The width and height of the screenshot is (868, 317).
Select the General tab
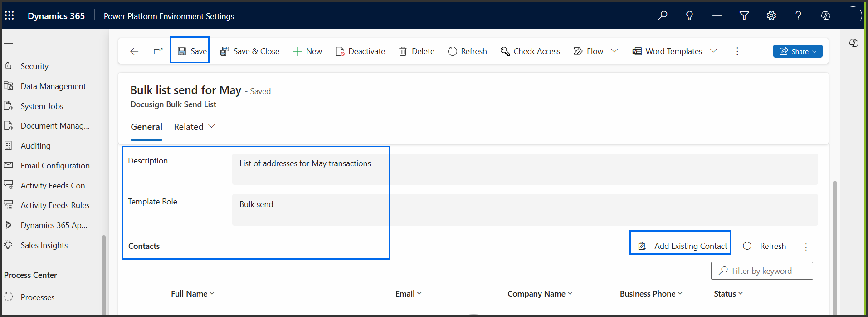pos(146,127)
